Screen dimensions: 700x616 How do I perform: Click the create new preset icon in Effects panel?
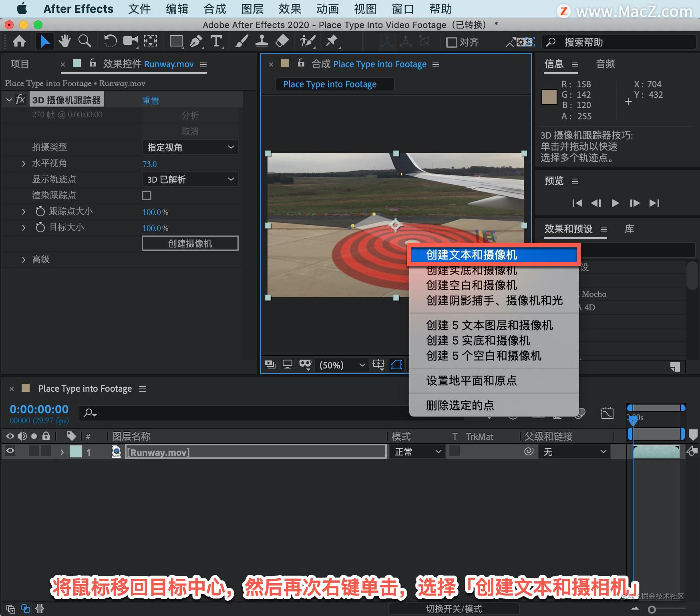coord(675,366)
